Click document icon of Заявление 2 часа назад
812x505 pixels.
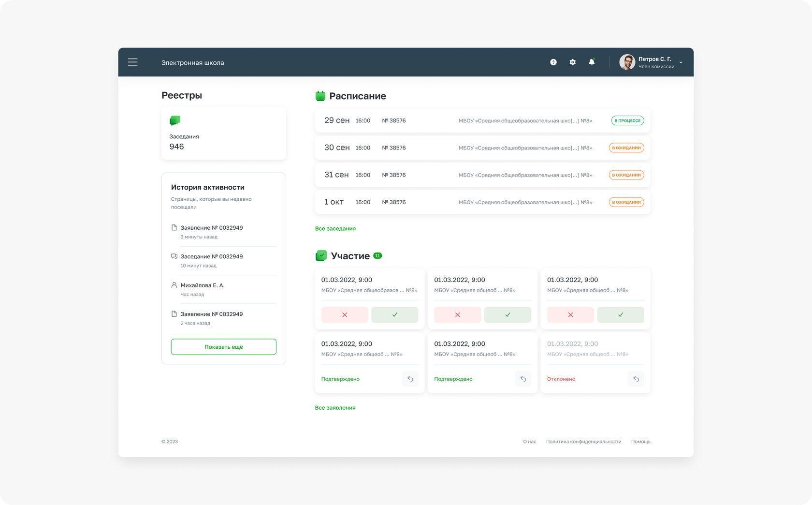pyautogui.click(x=174, y=314)
